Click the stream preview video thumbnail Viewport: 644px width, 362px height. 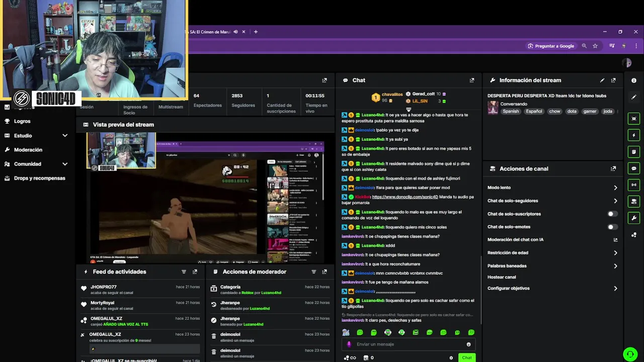pos(205,198)
